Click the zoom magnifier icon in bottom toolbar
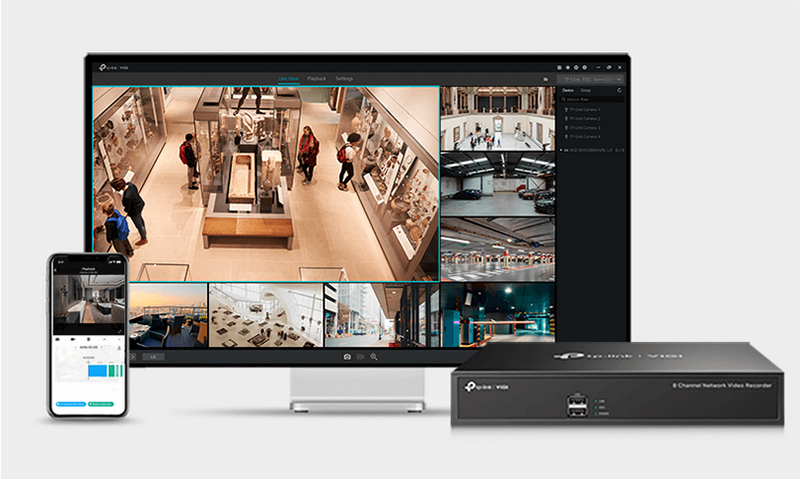The width and height of the screenshot is (800, 479). pos(374,357)
